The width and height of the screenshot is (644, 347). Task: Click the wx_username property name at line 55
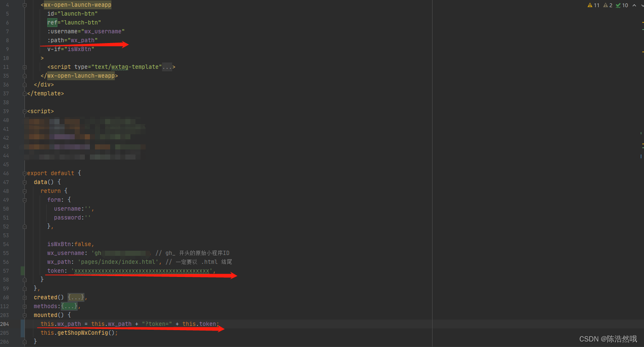pos(66,253)
